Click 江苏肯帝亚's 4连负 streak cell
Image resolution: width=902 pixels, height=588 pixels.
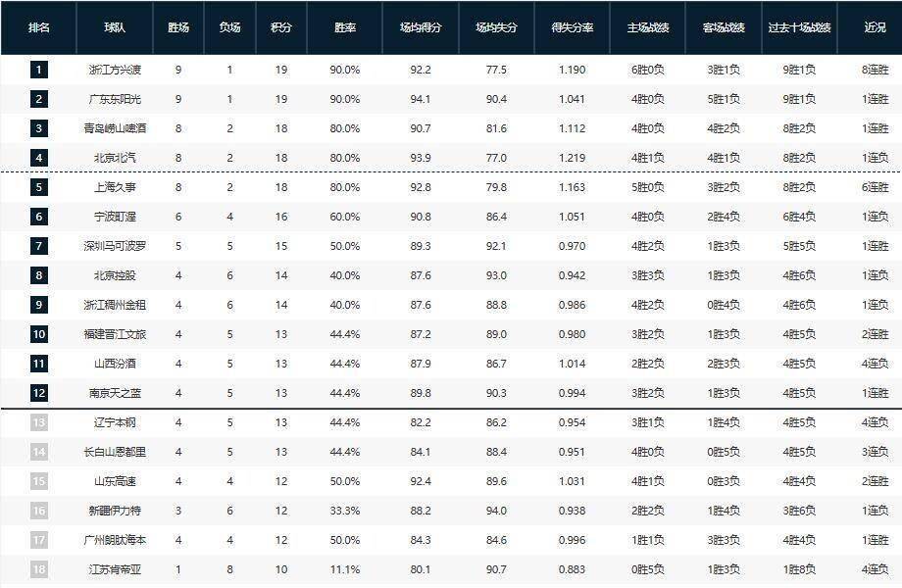tap(875, 569)
